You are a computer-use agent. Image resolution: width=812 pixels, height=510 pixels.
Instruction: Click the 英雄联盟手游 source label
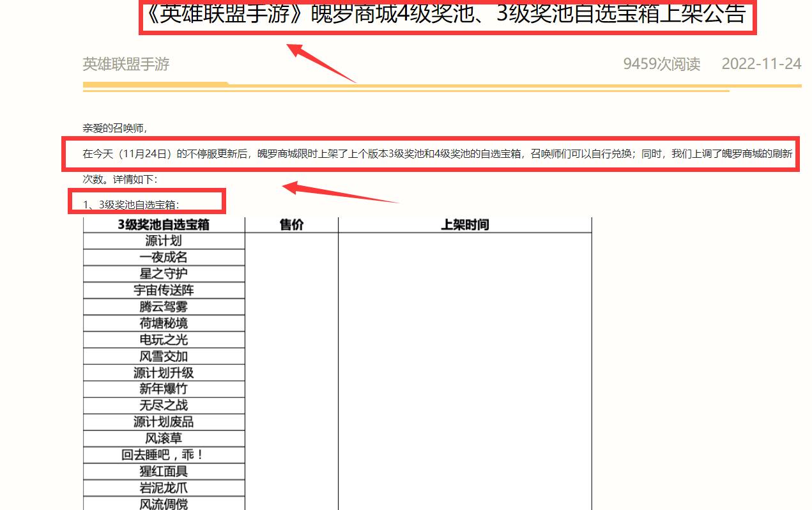126,64
